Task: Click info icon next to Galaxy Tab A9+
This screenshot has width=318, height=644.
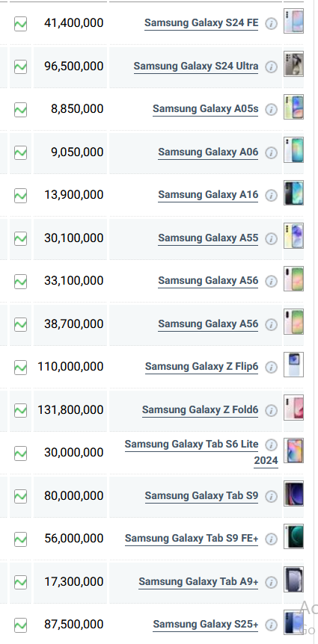Action: (271, 582)
